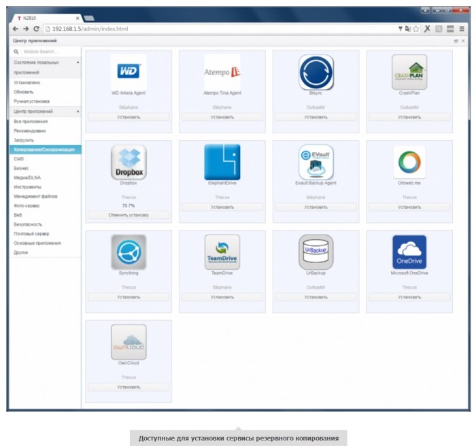Screen dimensions: 476x448
Task: Click the TeamDrive app icon
Action: (x=222, y=252)
